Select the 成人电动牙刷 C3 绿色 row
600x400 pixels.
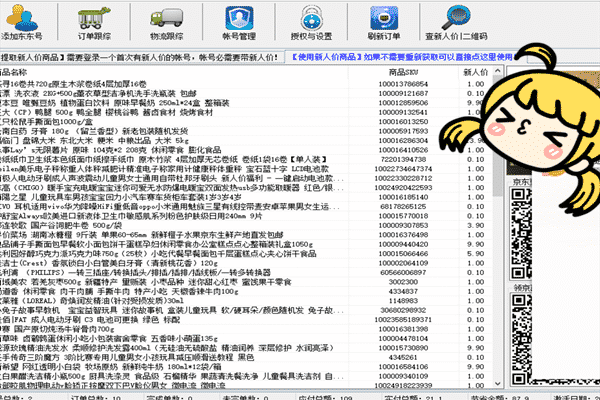point(245,320)
